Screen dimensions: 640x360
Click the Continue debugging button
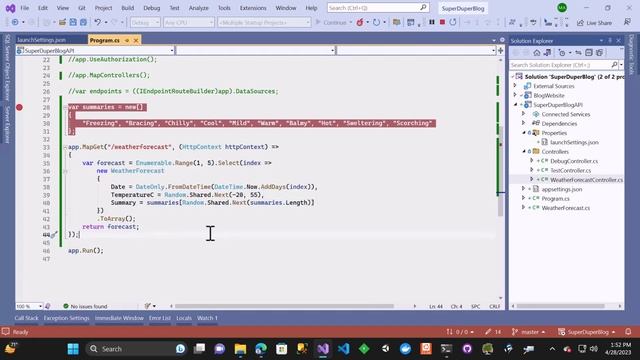pos(331,22)
